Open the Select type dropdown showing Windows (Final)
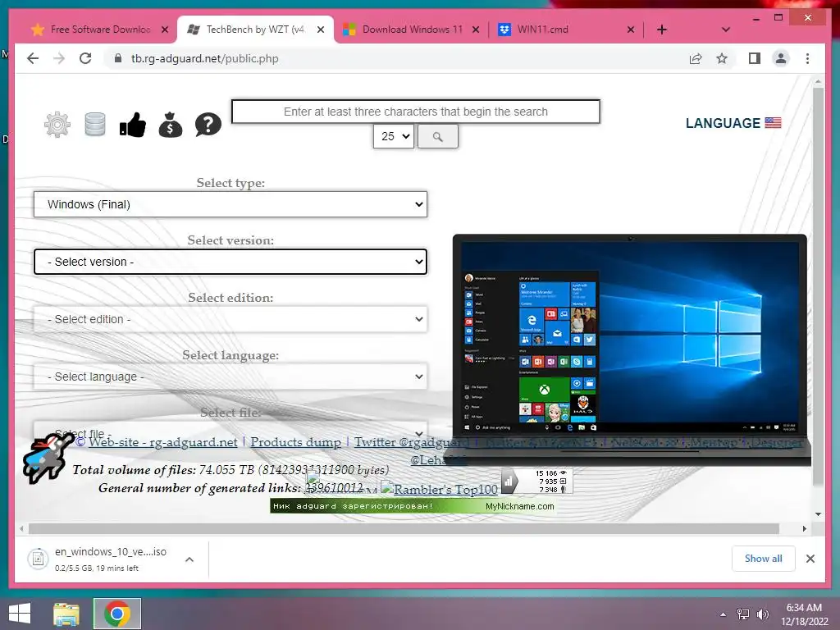 coord(231,204)
